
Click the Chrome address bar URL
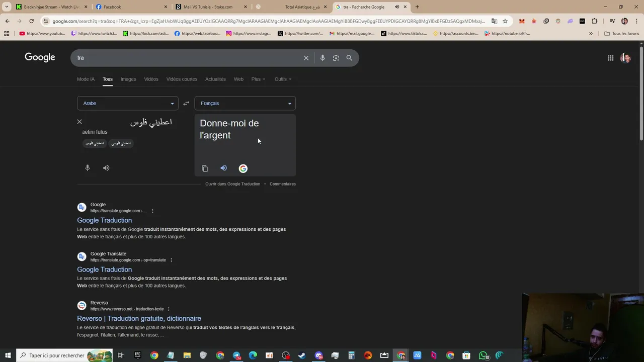point(269,21)
